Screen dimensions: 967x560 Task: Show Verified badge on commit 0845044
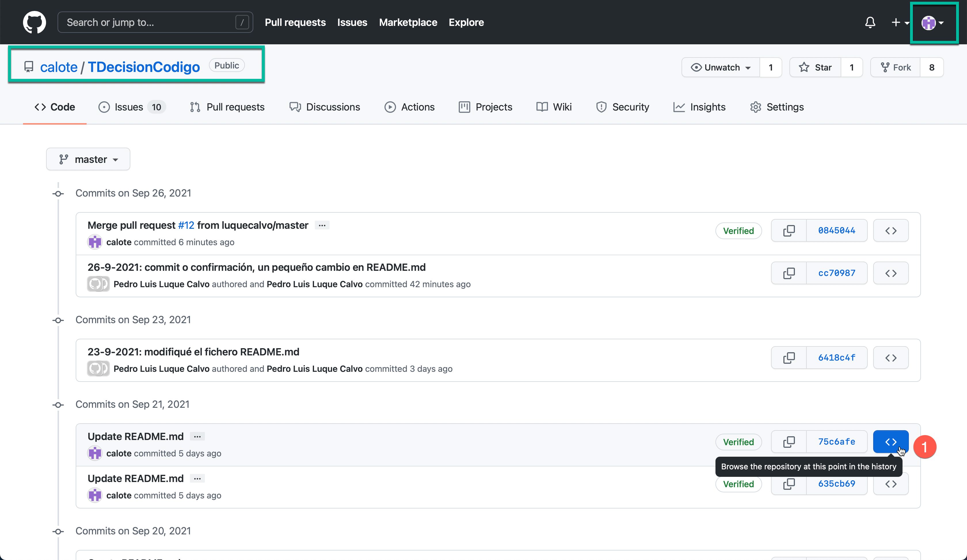coord(738,231)
